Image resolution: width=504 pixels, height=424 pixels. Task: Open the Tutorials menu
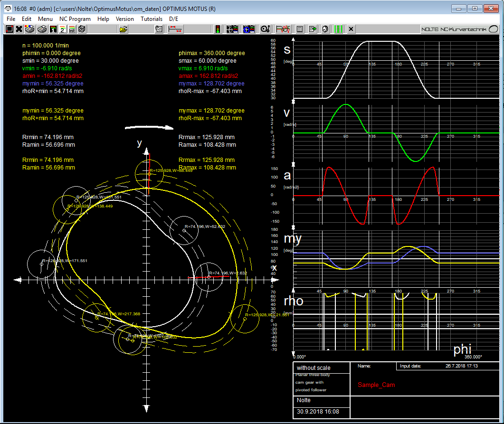(x=152, y=19)
